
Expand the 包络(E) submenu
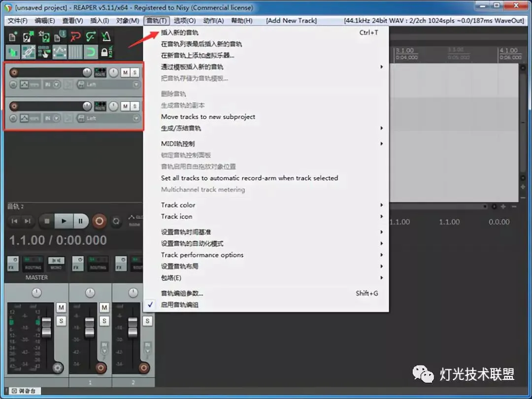point(266,278)
